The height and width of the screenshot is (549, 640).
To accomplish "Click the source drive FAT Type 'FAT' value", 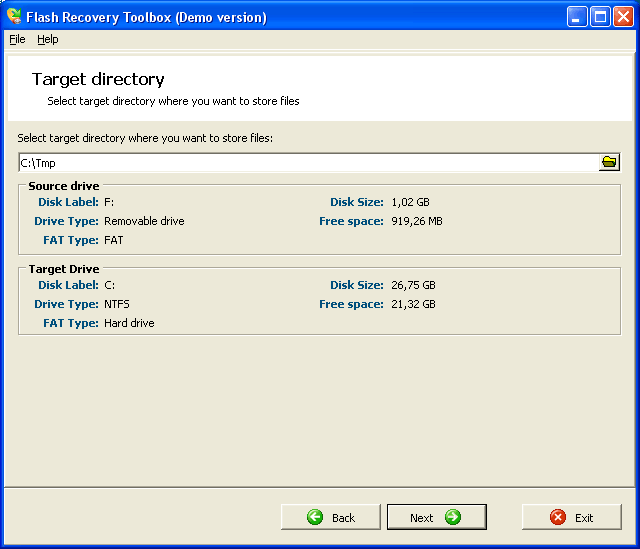I will 113,240.
